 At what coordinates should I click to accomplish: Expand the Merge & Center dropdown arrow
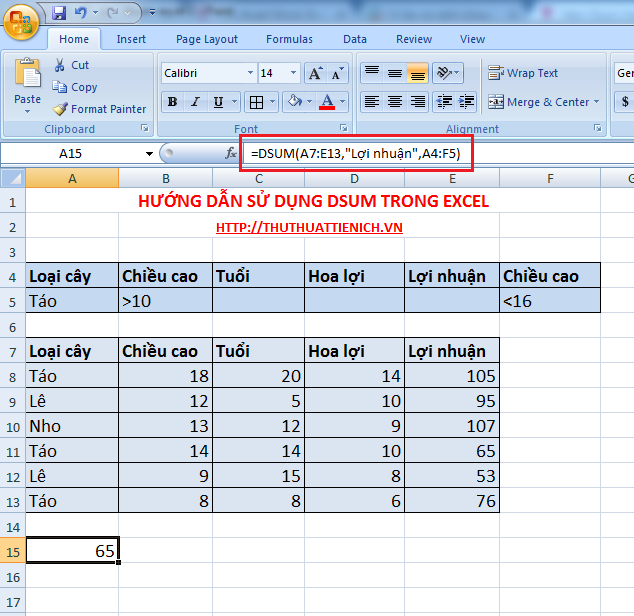coord(597,102)
